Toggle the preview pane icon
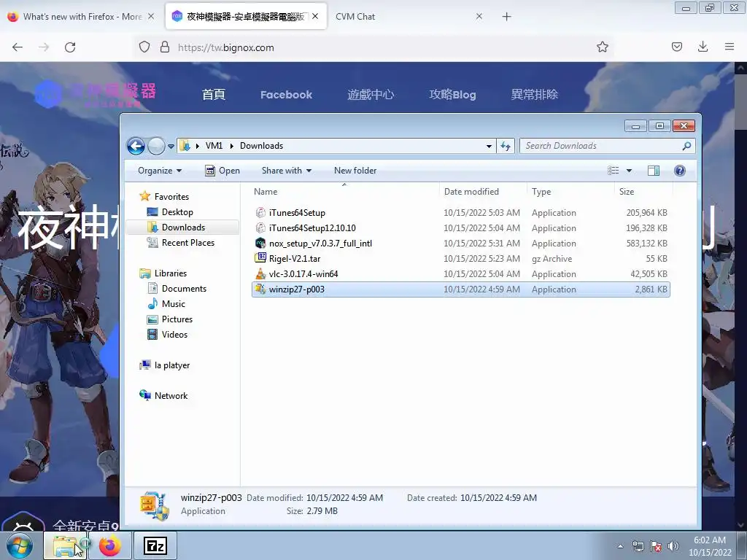747x560 pixels. pos(654,171)
